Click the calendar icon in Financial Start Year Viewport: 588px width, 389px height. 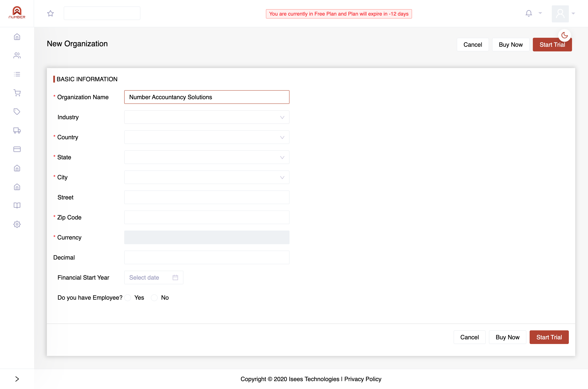(x=175, y=277)
